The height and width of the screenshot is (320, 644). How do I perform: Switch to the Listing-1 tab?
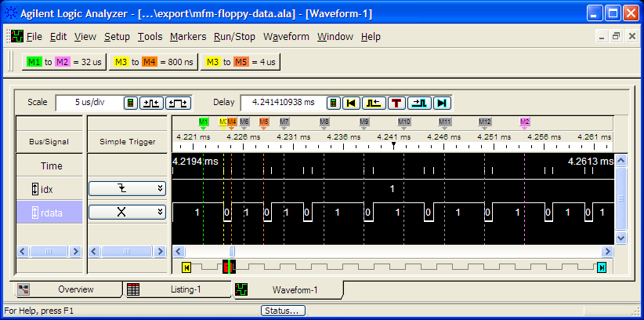177,289
